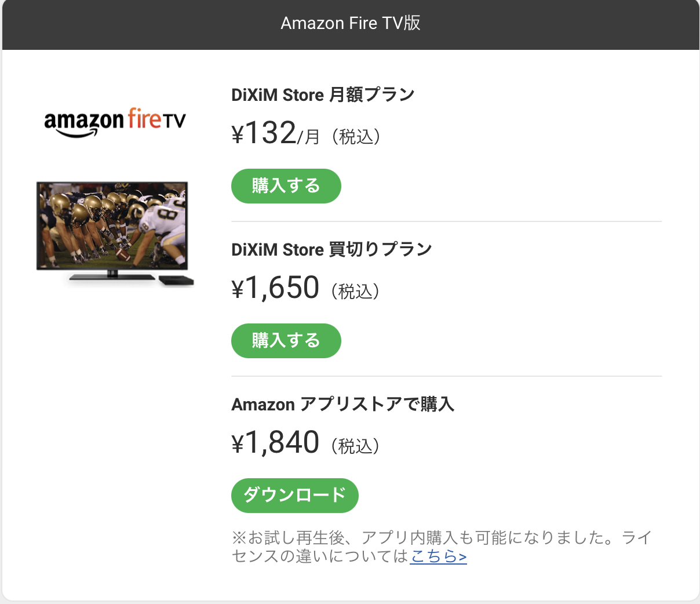Click the ¥1,840 price text
This screenshot has width=700, height=604.
pos(276,443)
